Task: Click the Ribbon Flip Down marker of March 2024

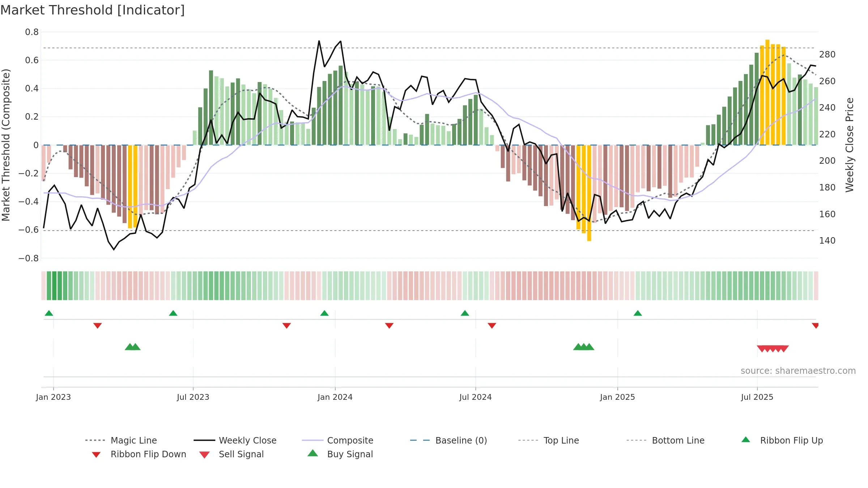Action: click(x=389, y=326)
